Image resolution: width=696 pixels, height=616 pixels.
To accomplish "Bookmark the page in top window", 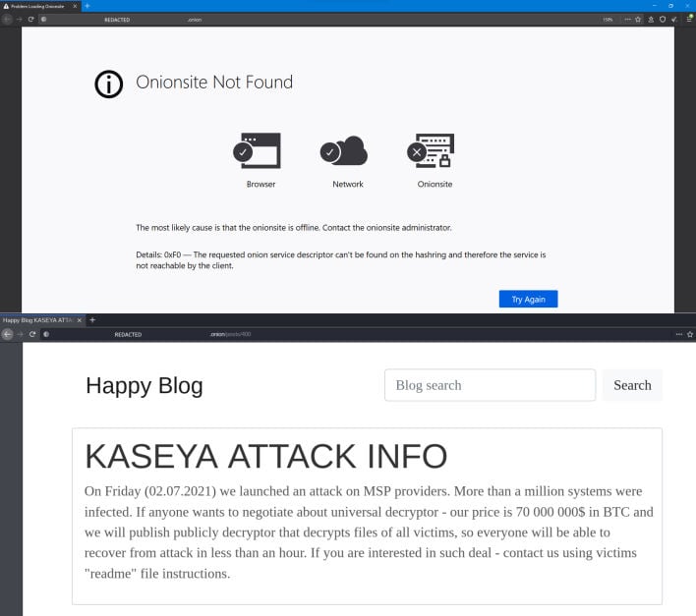I will (x=638, y=19).
